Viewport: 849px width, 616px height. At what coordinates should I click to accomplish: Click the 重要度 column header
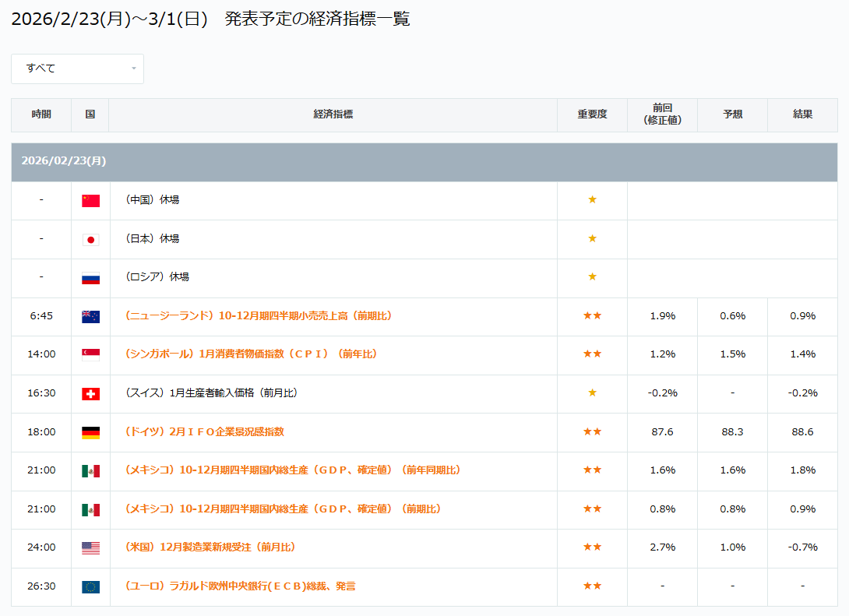[x=592, y=114]
